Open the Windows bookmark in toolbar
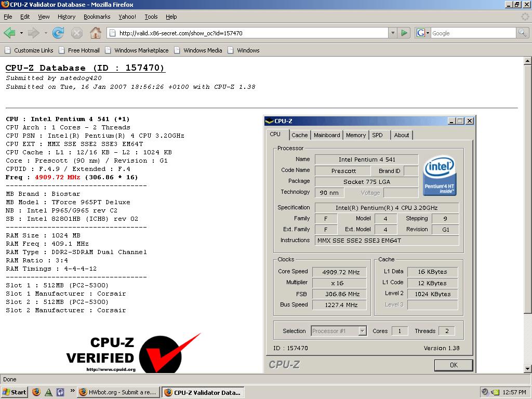Screen dimensions: 532x399 244,50
